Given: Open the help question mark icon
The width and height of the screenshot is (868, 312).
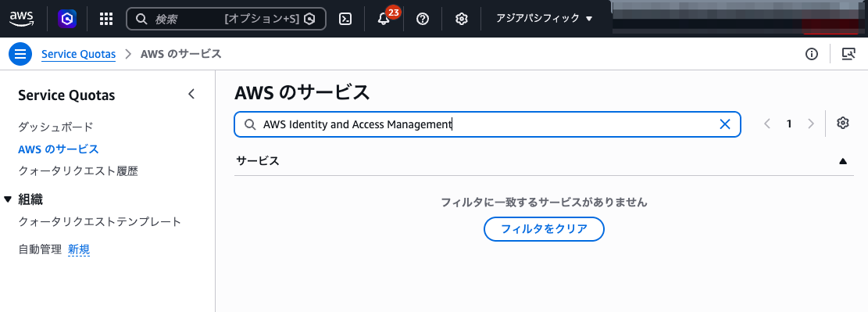Looking at the screenshot, I should click(423, 19).
